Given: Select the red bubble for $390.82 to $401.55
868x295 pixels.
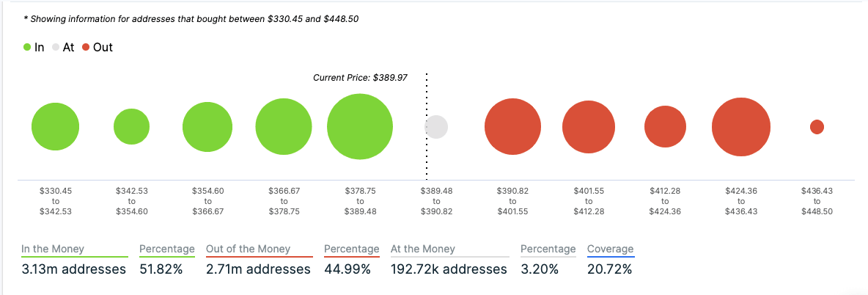Looking at the screenshot, I should tap(512, 127).
